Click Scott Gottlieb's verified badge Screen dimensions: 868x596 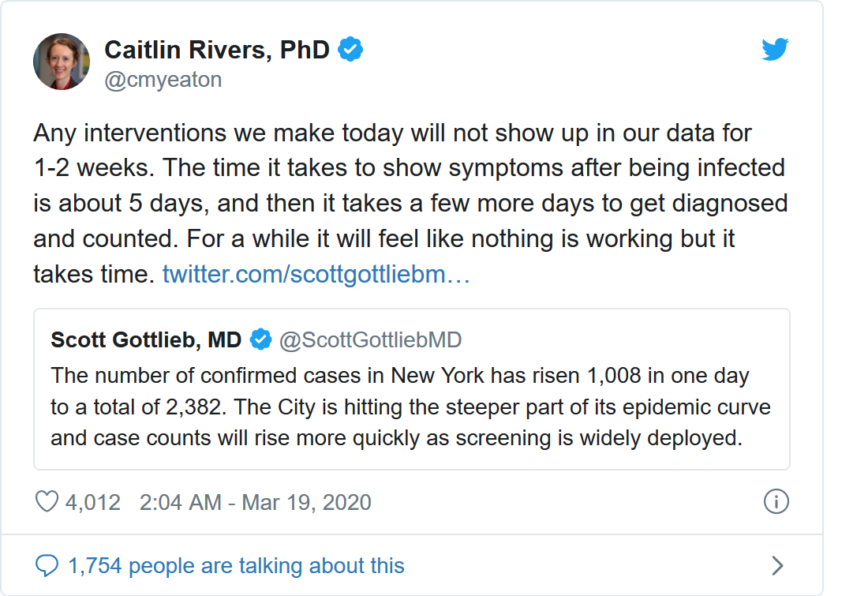click(x=260, y=340)
